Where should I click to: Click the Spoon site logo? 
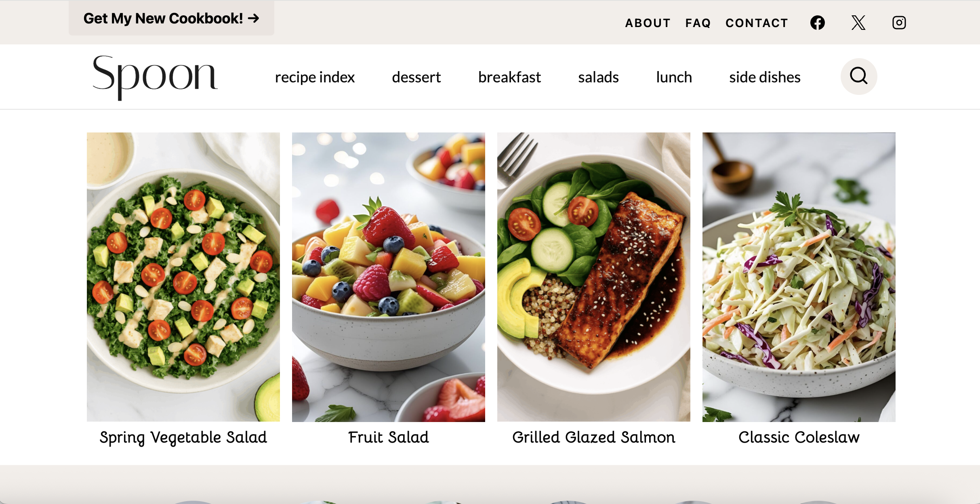coord(155,77)
